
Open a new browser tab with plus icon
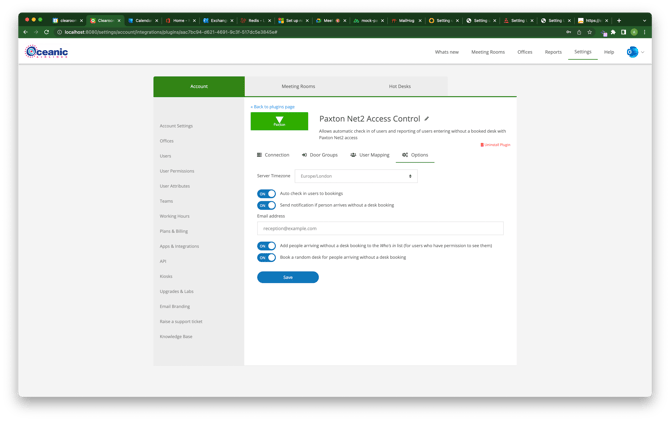coord(588,19)
